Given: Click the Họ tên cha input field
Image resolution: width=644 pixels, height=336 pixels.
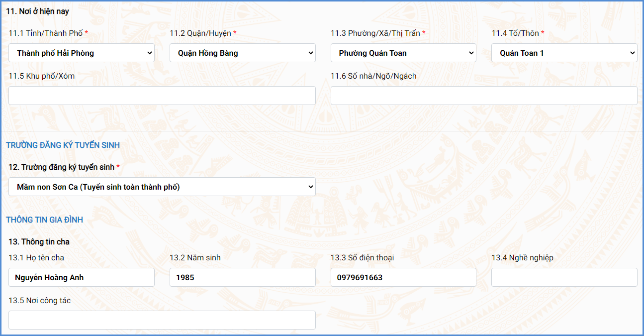Looking at the screenshot, I should (82, 277).
